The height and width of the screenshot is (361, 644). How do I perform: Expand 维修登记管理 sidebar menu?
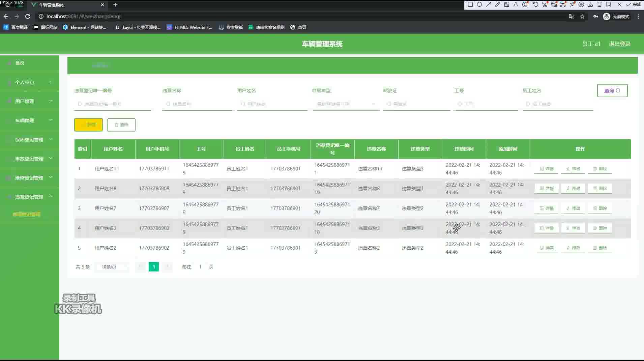point(30,177)
